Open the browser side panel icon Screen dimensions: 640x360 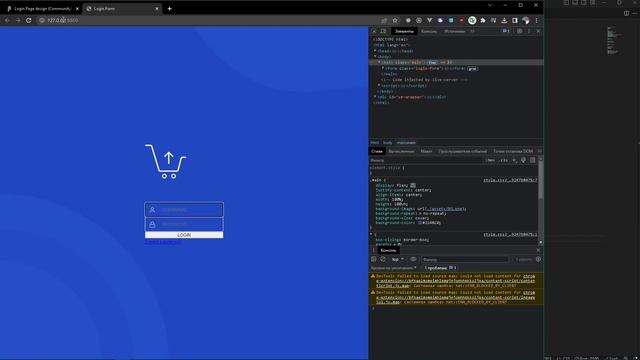tap(515, 20)
